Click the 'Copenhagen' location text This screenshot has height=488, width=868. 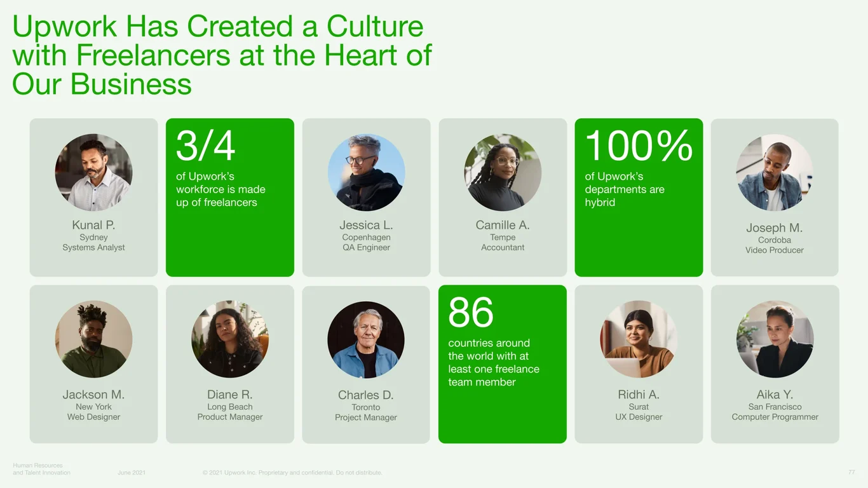pyautogui.click(x=366, y=238)
